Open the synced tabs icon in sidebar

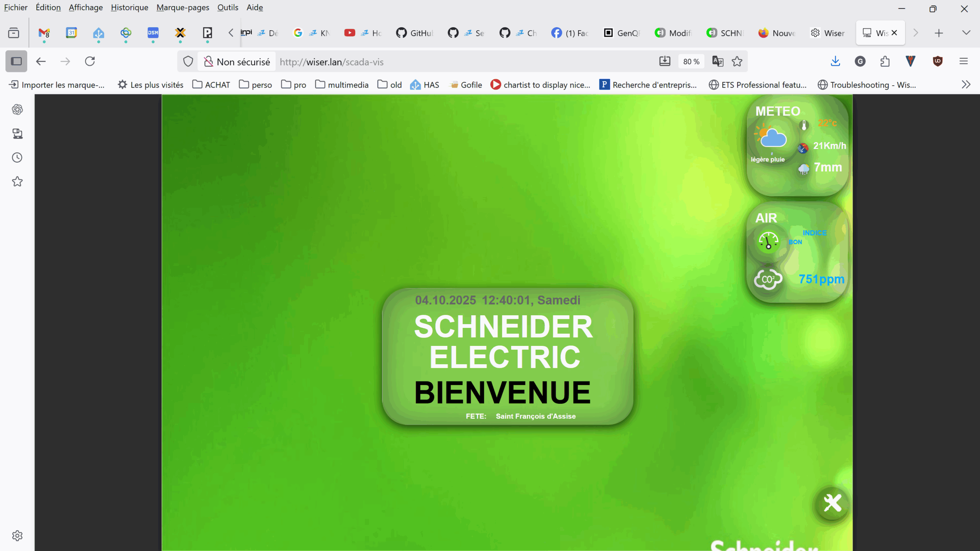17,134
